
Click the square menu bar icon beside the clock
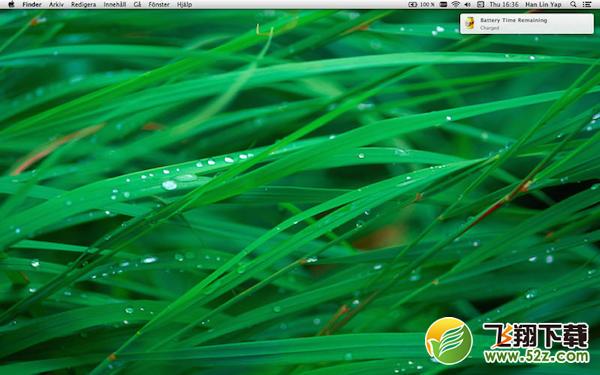pos(480,5)
